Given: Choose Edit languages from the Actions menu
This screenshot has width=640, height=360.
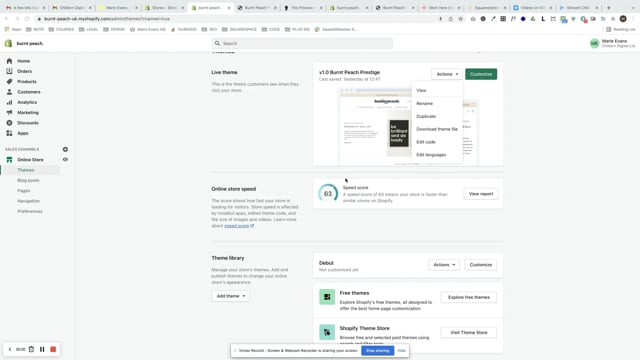Looking at the screenshot, I should (431, 155).
